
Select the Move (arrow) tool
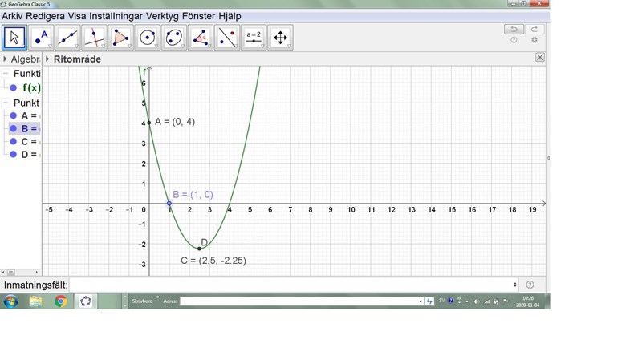coord(14,37)
